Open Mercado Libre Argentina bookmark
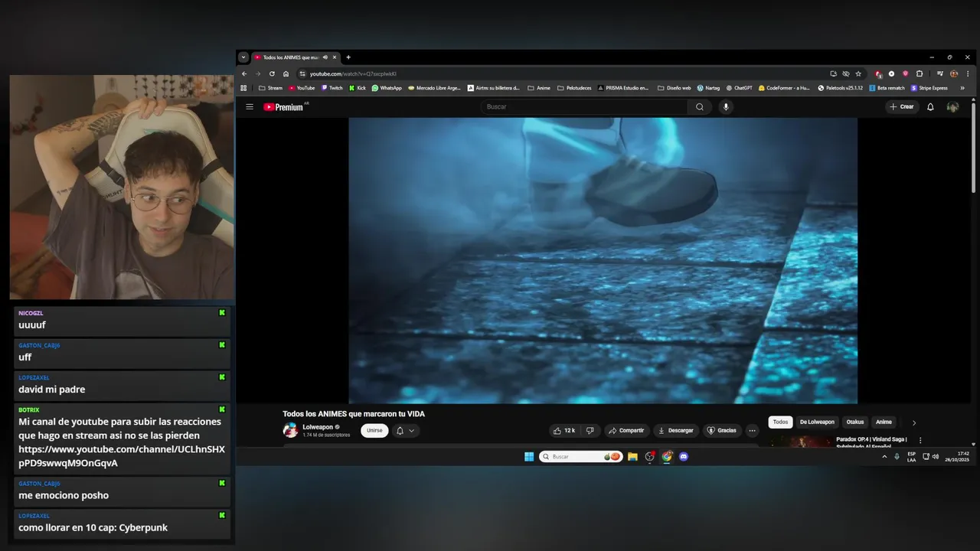The image size is (980, 551). coord(435,88)
